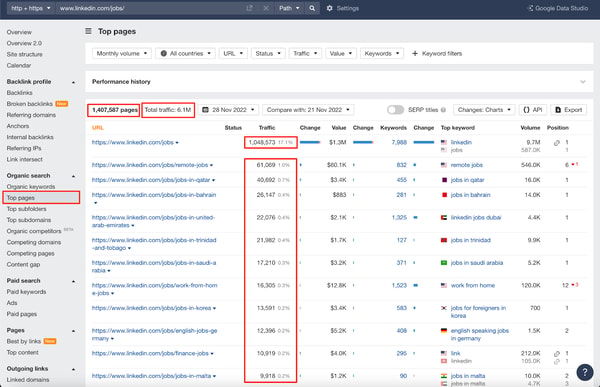This screenshot has width=600, height=387.
Task: Click the API braces button
Action: click(533, 110)
